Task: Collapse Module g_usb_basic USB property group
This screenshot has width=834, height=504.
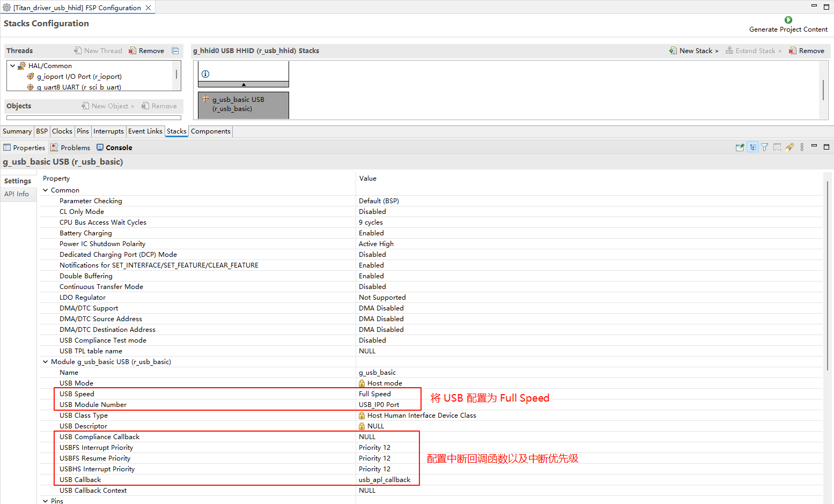Action: (x=46, y=362)
